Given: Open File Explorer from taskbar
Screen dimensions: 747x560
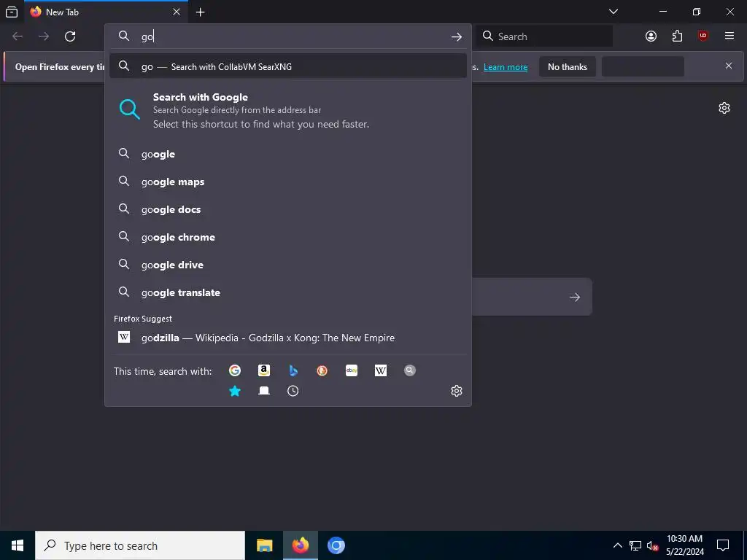Looking at the screenshot, I should pyautogui.click(x=264, y=545).
